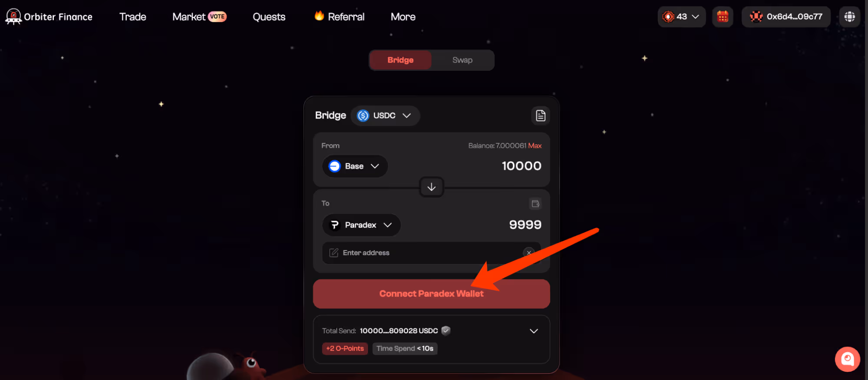This screenshot has height=380, width=868.
Task: Swap direction with the down arrow button
Action: click(x=431, y=187)
